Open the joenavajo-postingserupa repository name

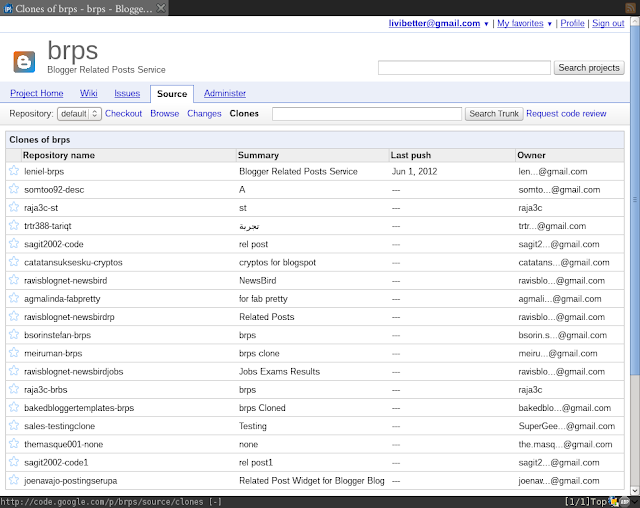pyautogui.click(x=71, y=481)
